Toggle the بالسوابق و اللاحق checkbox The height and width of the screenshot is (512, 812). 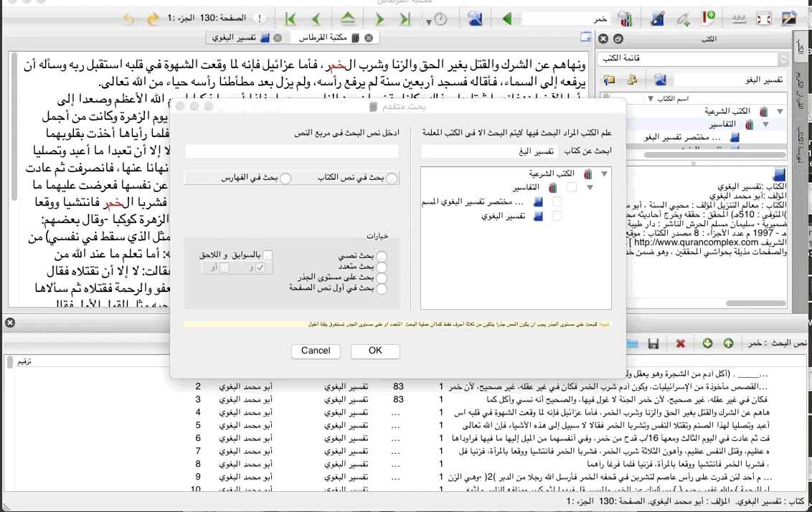click(268, 255)
